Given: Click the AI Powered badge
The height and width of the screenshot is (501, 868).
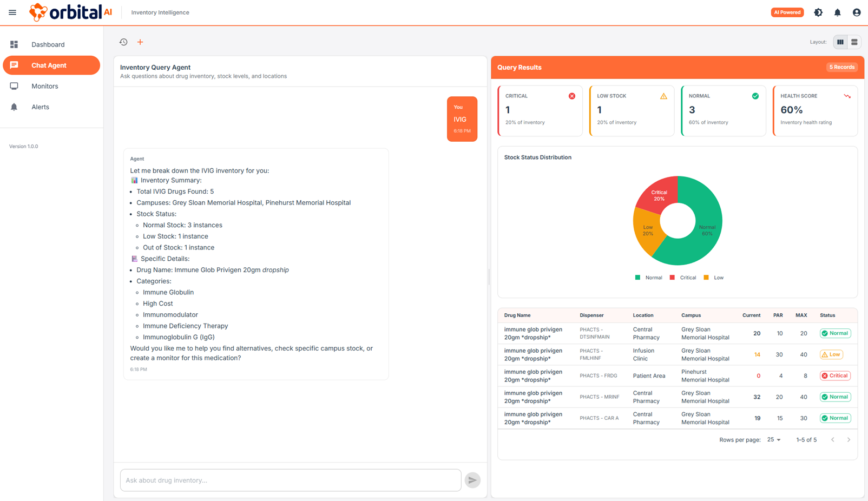Looking at the screenshot, I should point(787,12).
